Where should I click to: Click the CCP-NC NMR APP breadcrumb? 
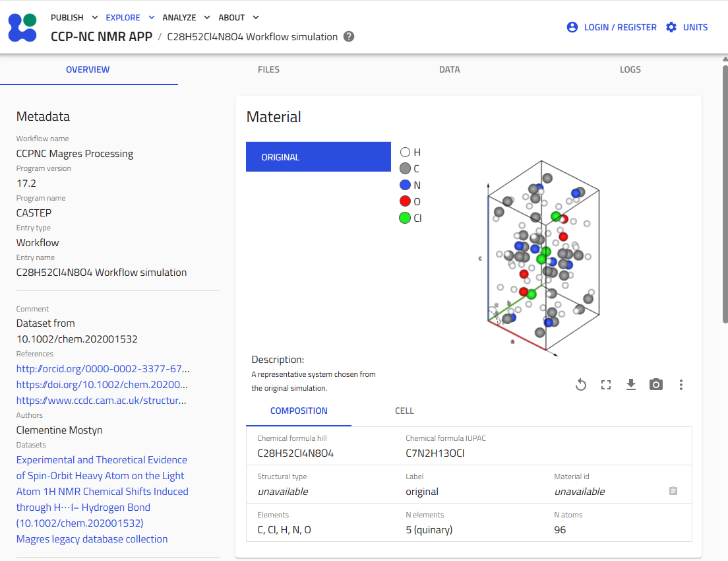coord(102,37)
